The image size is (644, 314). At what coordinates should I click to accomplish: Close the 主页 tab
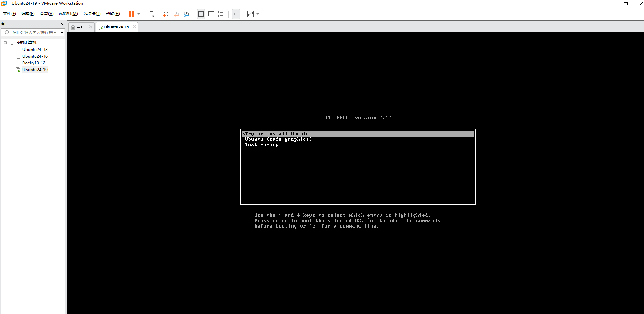(x=90, y=27)
